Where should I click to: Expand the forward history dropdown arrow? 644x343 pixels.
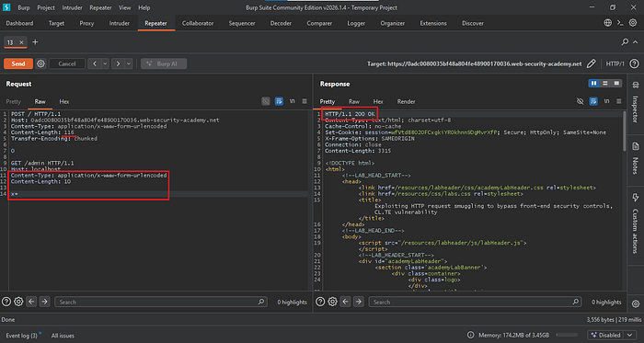point(129,63)
